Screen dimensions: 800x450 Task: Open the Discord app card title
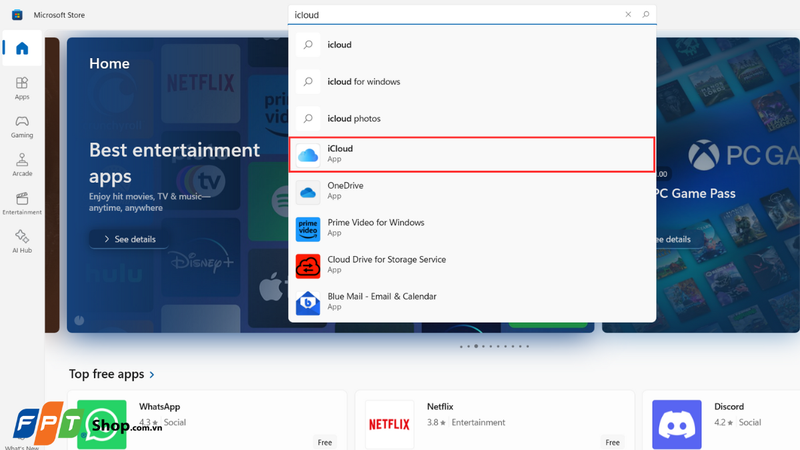click(729, 407)
